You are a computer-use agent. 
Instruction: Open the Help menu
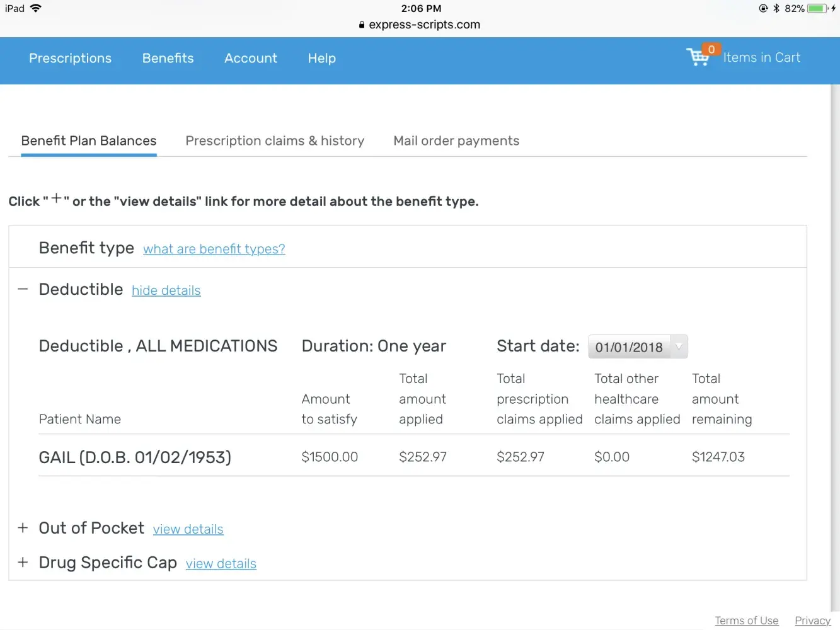(x=322, y=58)
